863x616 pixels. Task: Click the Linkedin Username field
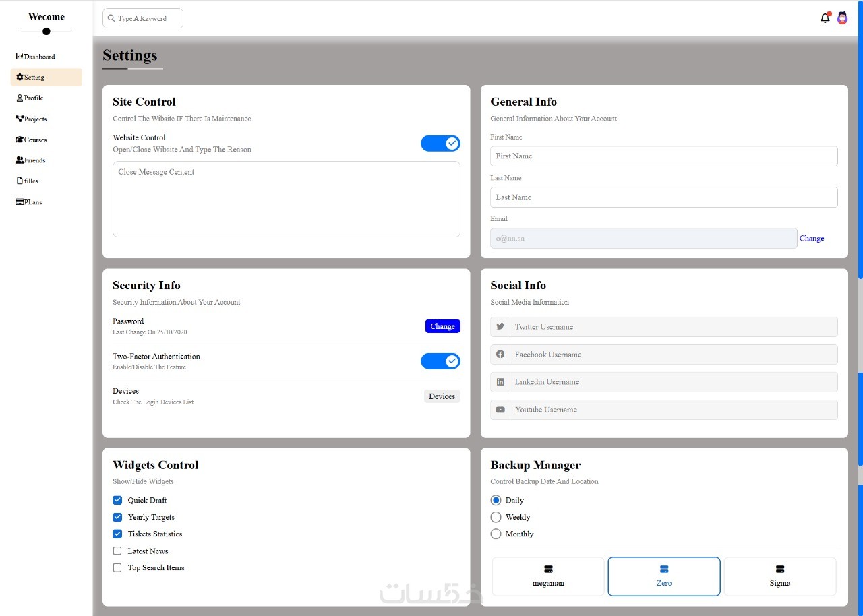(674, 382)
